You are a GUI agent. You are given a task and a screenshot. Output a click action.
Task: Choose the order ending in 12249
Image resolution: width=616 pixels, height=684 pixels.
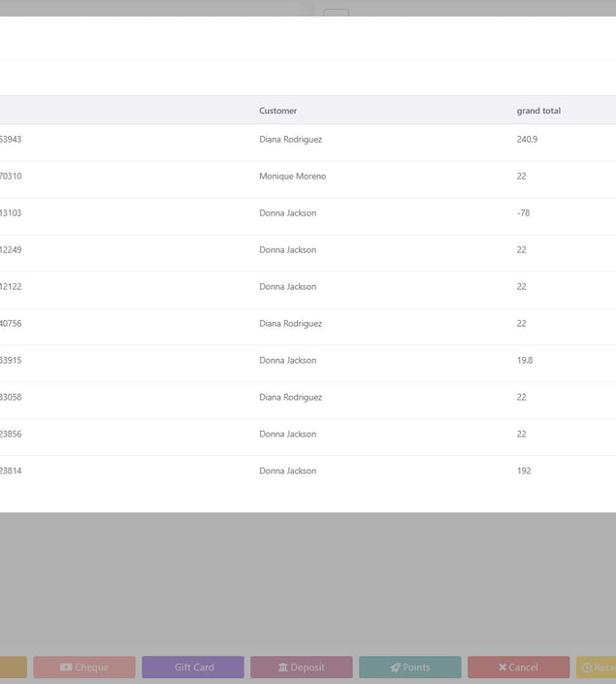pyautogui.click(x=11, y=250)
